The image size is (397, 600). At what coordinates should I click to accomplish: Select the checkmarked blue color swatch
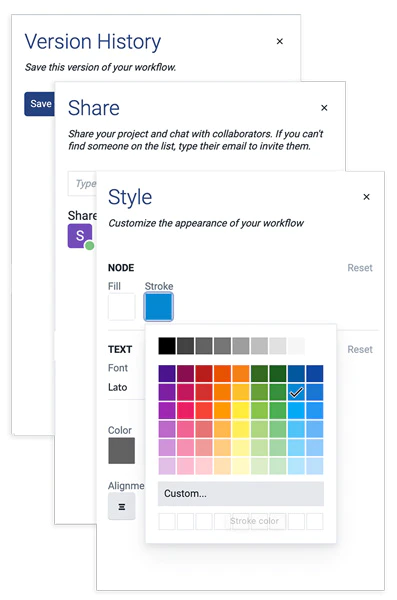[x=296, y=392]
